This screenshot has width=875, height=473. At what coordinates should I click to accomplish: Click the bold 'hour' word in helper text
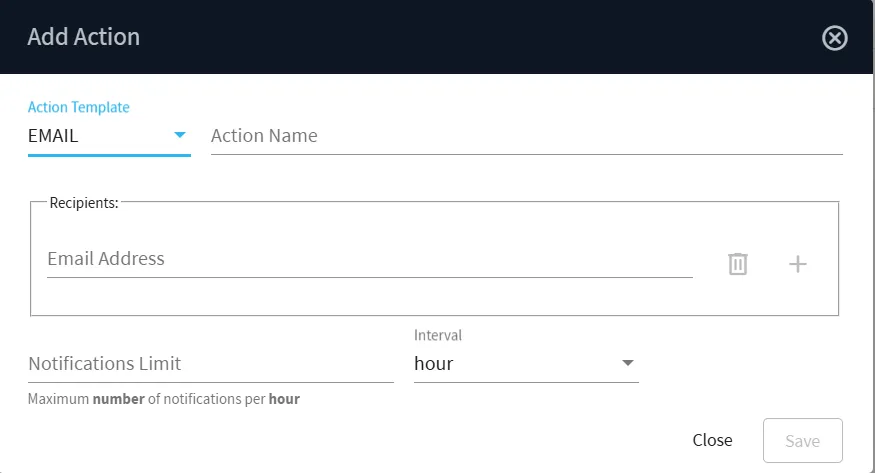284,399
